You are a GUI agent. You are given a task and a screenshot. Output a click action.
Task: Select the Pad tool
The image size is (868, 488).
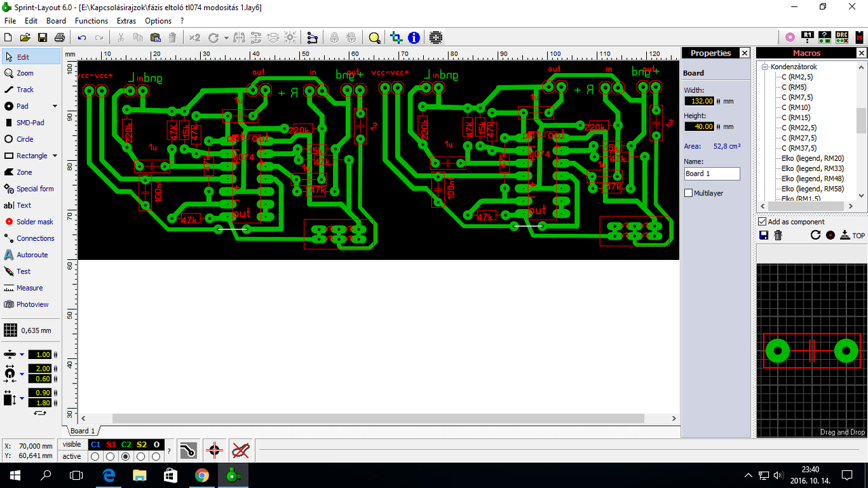point(26,106)
